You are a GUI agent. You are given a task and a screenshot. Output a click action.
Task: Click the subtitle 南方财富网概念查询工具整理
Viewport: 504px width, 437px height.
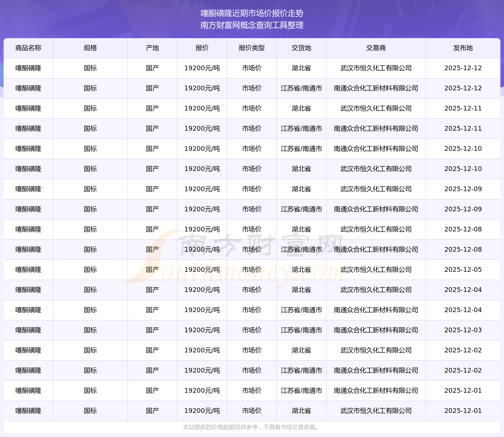[252, 25]
